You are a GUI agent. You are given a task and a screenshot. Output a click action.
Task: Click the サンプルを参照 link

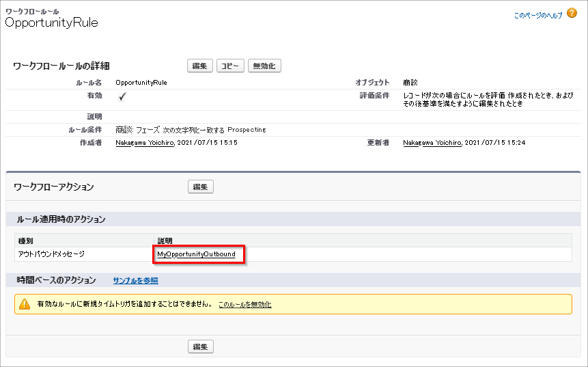135,280
